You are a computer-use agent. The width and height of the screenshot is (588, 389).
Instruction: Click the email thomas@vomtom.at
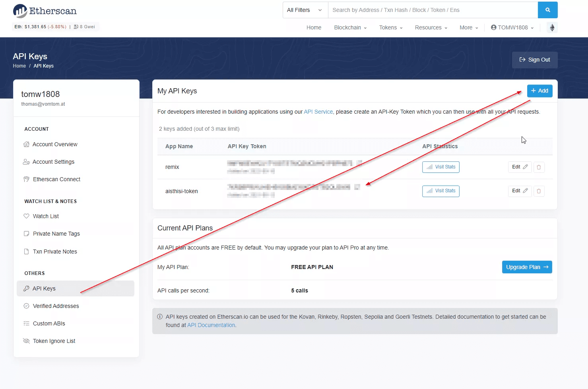(x=43, y=104)
